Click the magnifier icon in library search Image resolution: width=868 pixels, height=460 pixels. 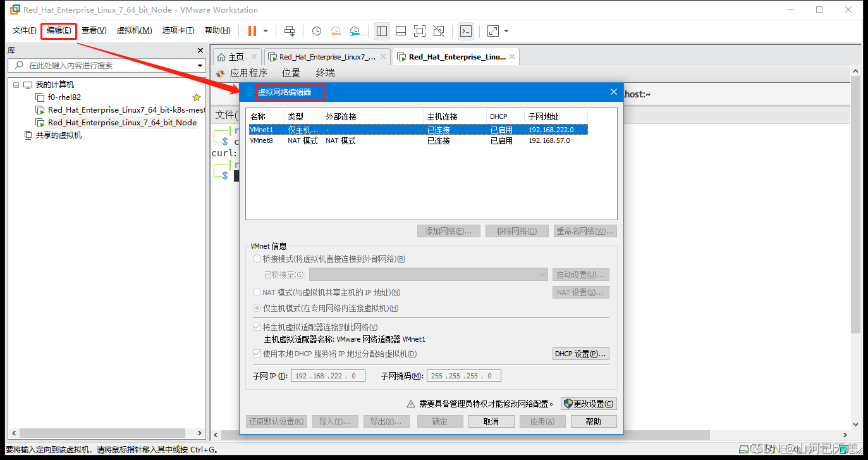coord(19,65)
